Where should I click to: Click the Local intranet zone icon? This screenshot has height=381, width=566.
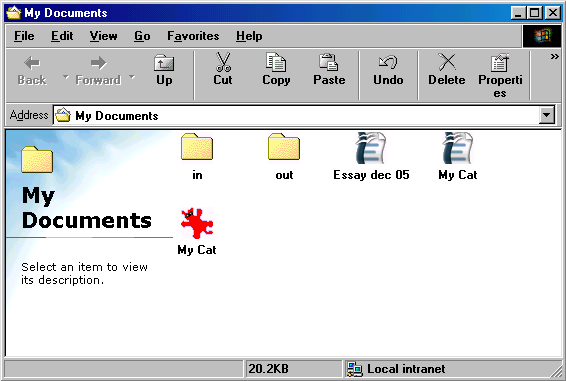(354, 369)
